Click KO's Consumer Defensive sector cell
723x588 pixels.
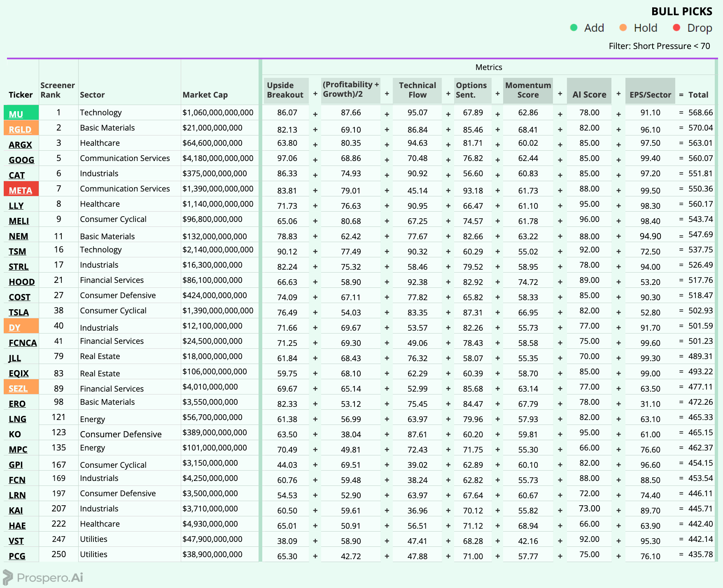121,434
